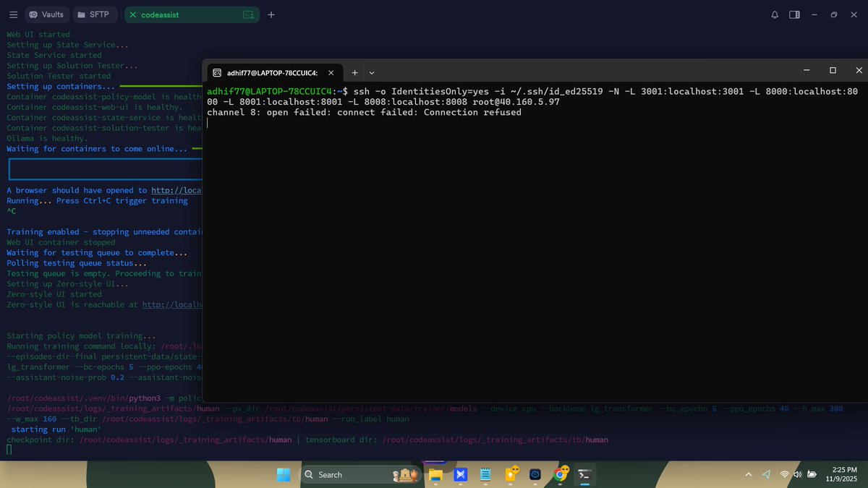Image resolution: width=868 pixels, height=488 pixels.
Task: Click 'Training enabled - stopping unneeded' line
Action: [x=104, y=232]
